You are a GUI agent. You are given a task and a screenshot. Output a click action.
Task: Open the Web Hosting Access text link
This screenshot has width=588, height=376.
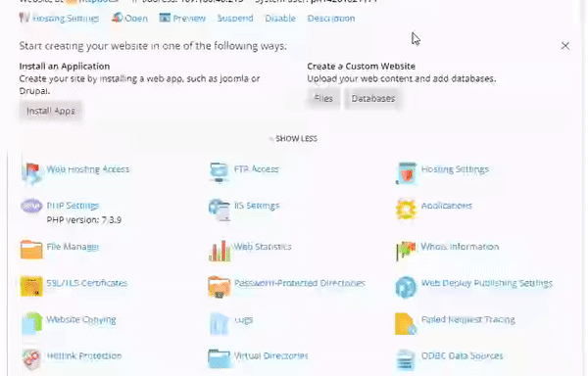pos(88,169)
